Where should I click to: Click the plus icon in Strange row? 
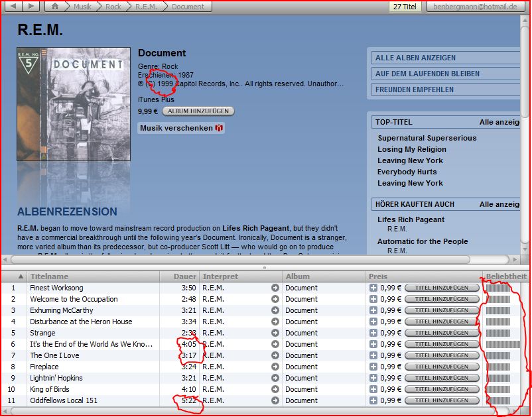[x=373, y=333]
